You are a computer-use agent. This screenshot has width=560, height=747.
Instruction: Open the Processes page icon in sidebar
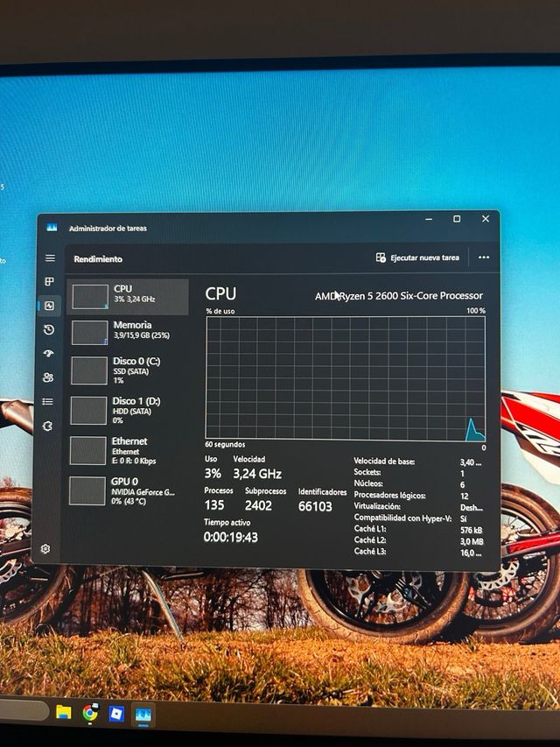pos(50,282)
